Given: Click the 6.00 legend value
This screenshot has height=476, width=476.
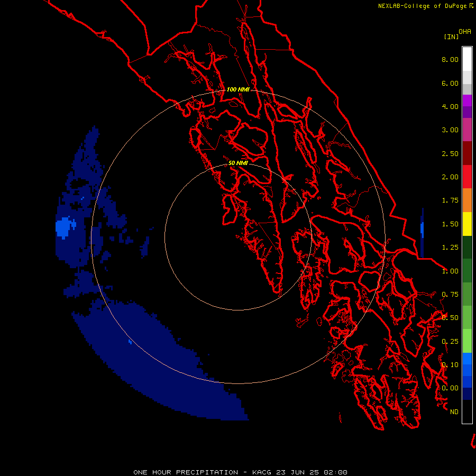Looking at the screenshot, I should click(450, 83).
